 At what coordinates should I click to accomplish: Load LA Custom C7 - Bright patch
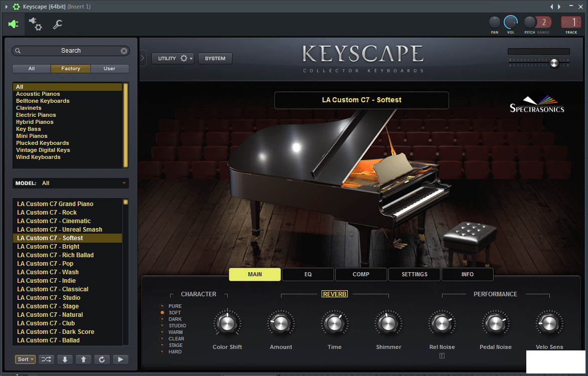[x=48, y=247]
